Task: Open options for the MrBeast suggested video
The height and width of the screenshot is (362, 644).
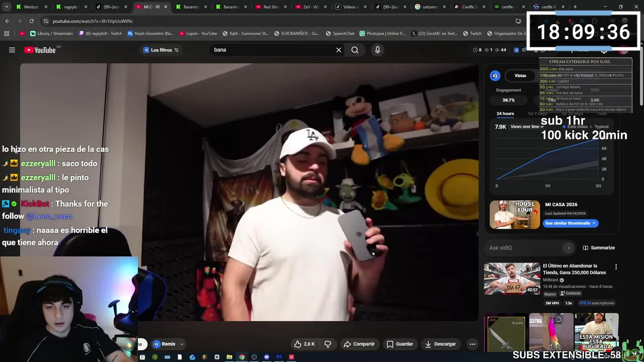Action: (616, 267)
